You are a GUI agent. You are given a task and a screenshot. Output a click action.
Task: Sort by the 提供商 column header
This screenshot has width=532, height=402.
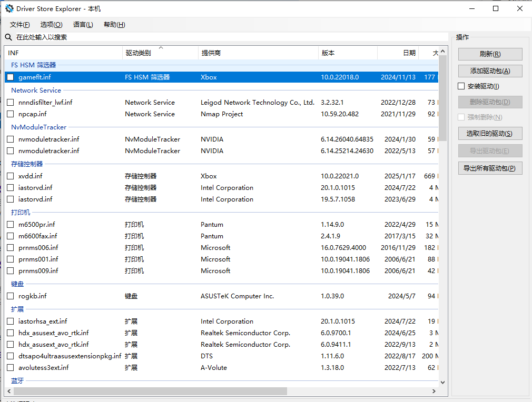pyautogui.click(x=258, y=53)
